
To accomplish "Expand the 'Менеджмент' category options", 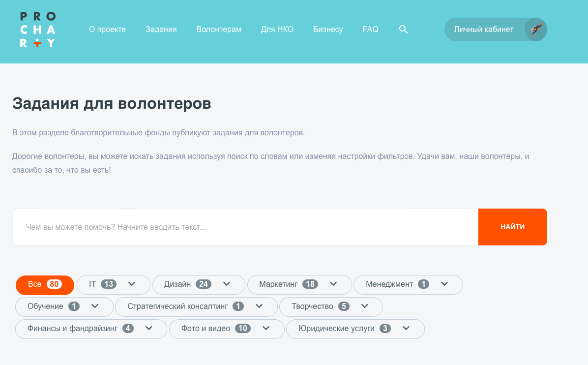I will (444, 284).
